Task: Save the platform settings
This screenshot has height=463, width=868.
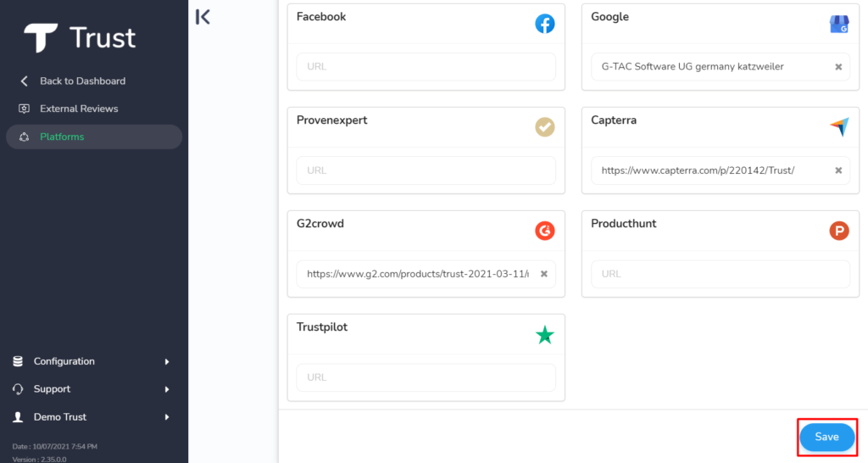Action: [x=827, y=437]
